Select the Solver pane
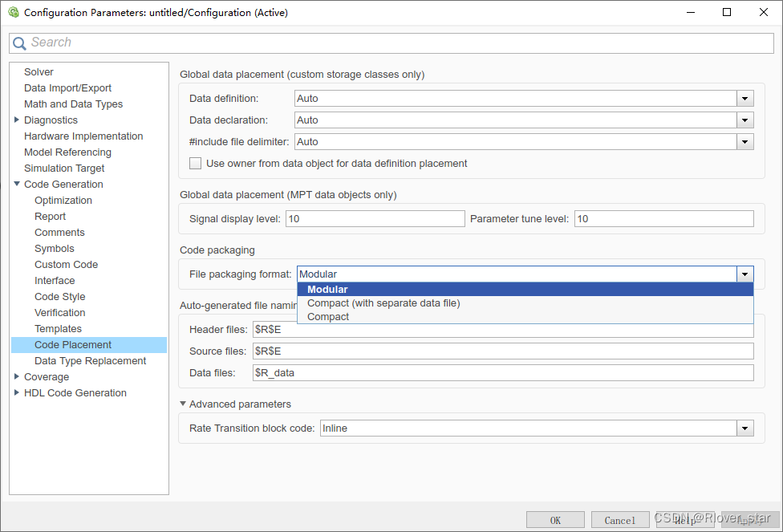 [x=39, y=71]
